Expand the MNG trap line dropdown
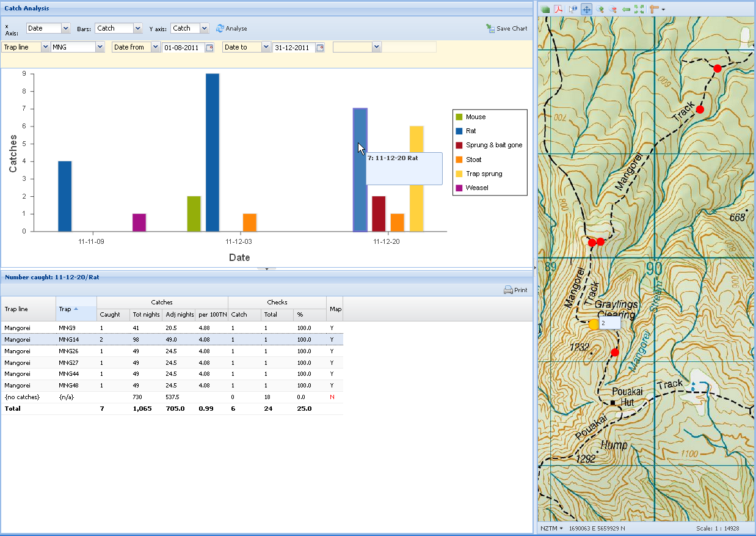Image resolution: width=756 pixels, height=536 pixels. point(100,47)
